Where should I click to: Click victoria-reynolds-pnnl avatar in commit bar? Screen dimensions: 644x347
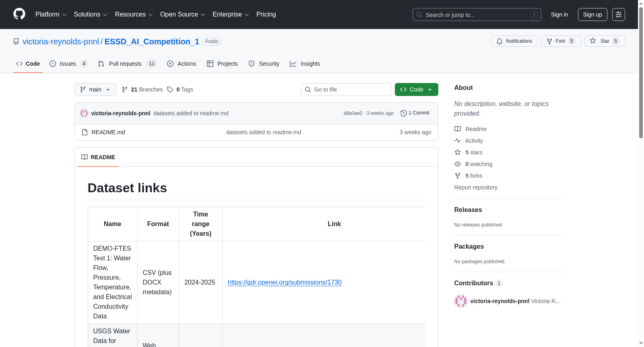84,113
